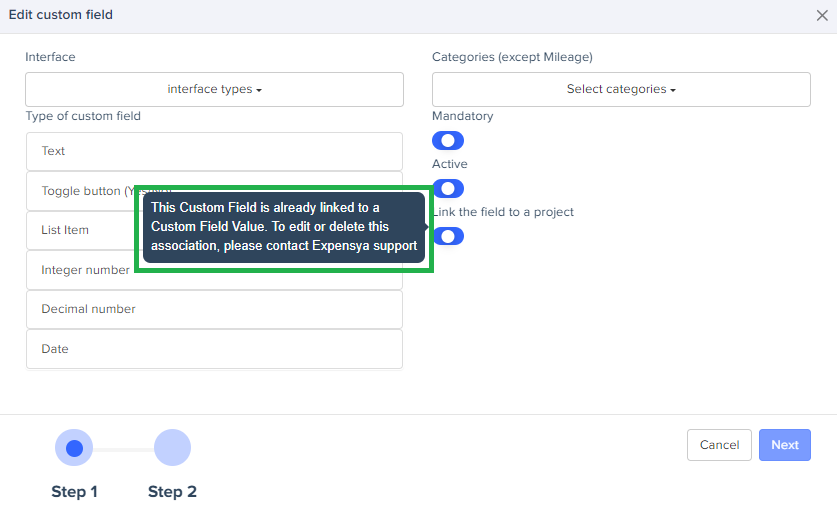
Task: Select Integer number as field type
Action: point(85,270)
